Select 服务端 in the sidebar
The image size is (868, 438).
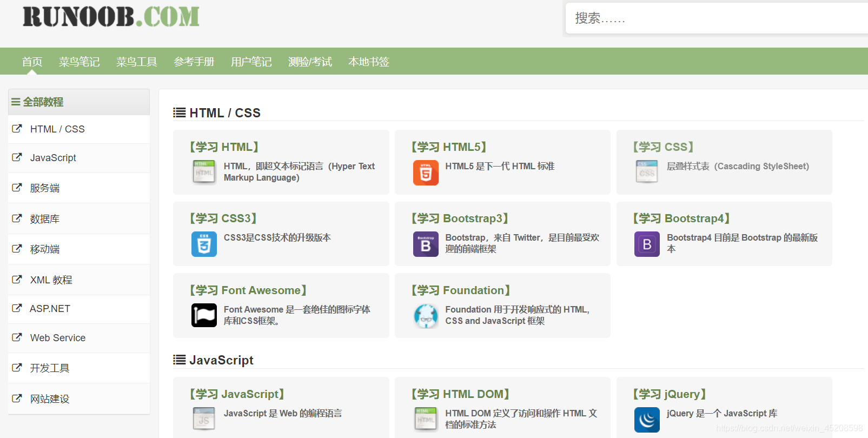(x=79, y=188)
